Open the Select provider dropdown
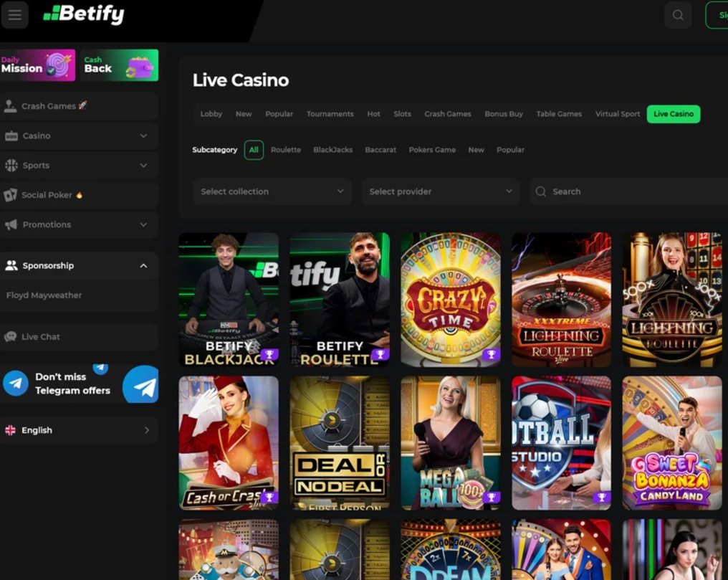Screen dimensions: 728x580 (x=441, y=192)
